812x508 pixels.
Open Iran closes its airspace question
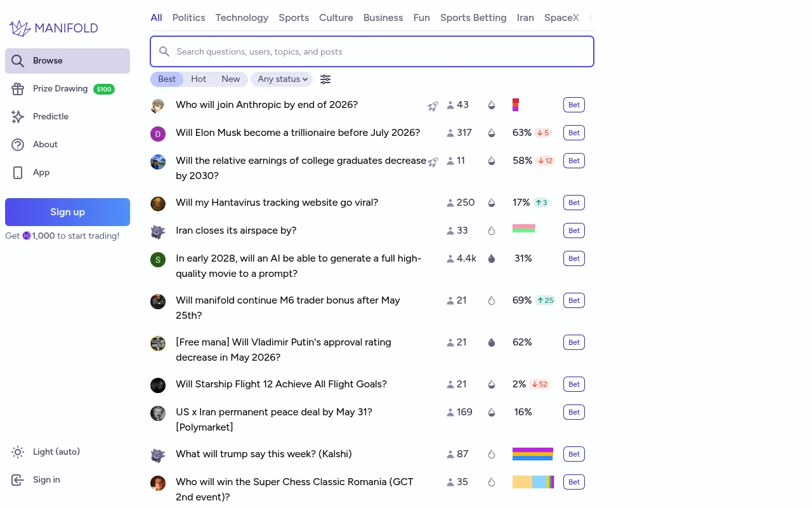tap(236, 231)
